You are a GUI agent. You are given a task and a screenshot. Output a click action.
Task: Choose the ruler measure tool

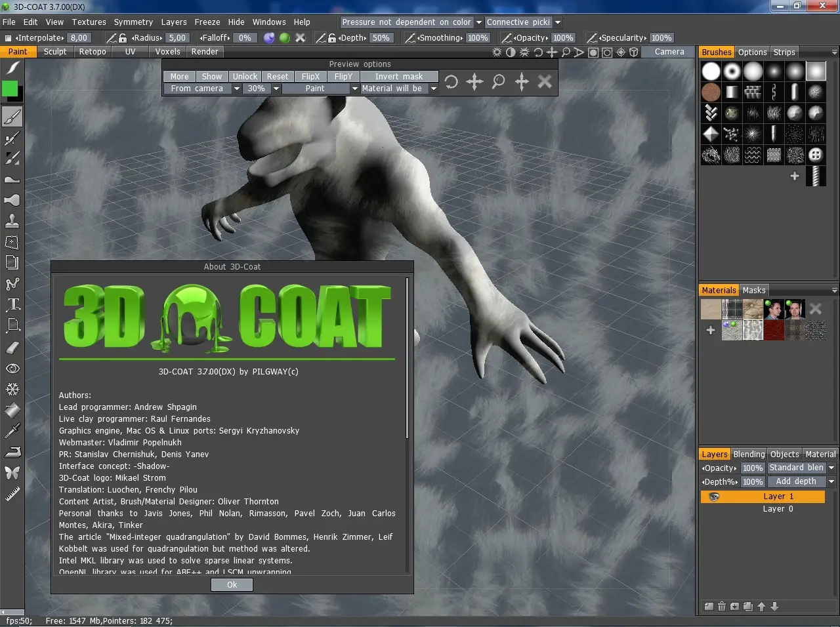(12, 494)
